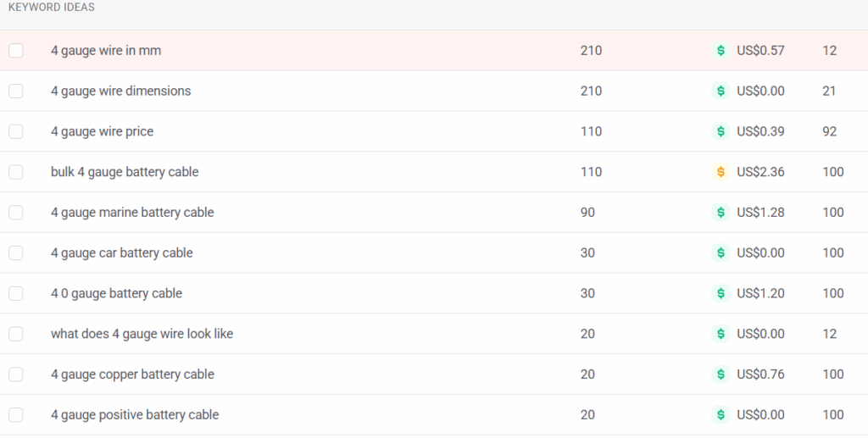
Task: Click the 'KEYWORD IDEAS' column header
Action: (52, 8)
